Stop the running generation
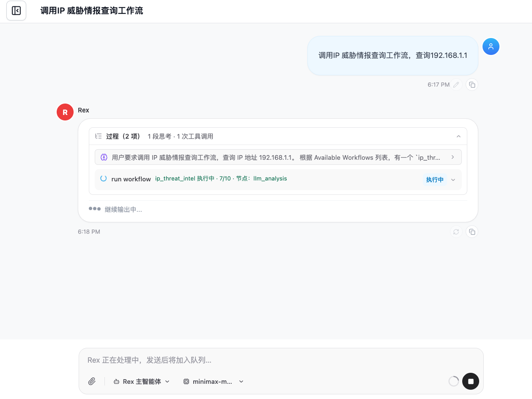 [x=471, y=381]
